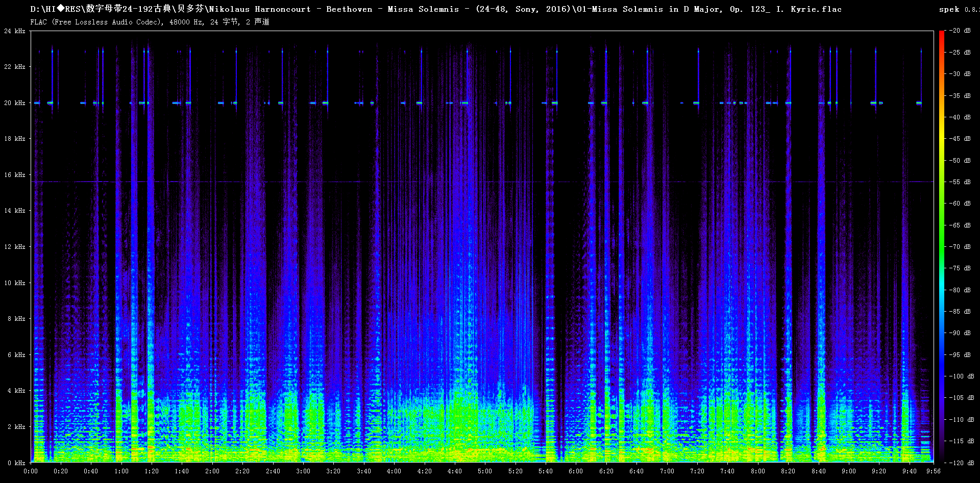The image size is (980, 483).
Task: Click the -70 dB scale label
Action: tap(960, 247)
